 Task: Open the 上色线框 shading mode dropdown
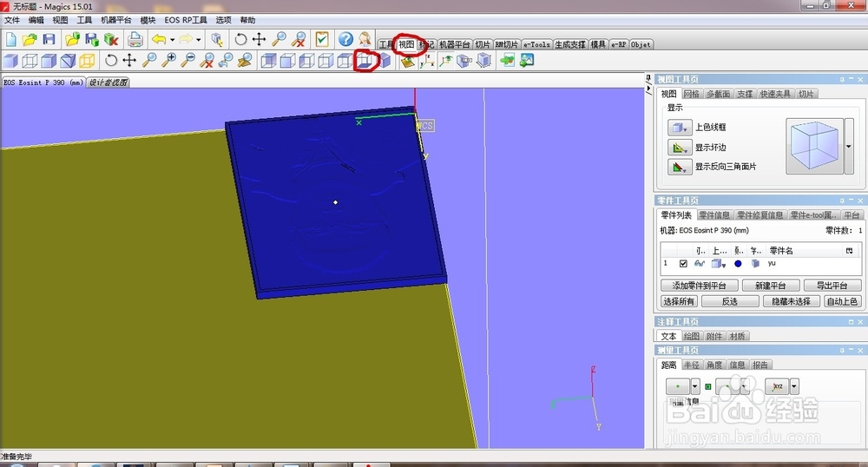tap(680, 128)
